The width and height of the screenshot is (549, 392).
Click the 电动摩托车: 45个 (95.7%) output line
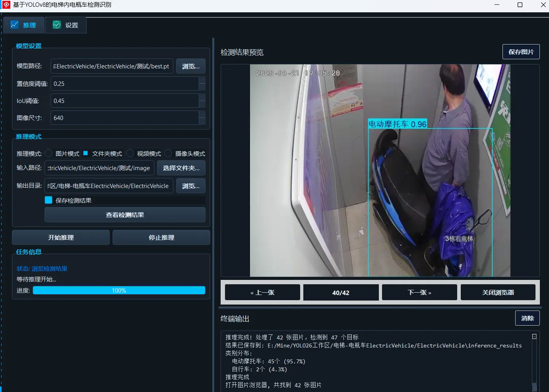click(x=269, y=361)
